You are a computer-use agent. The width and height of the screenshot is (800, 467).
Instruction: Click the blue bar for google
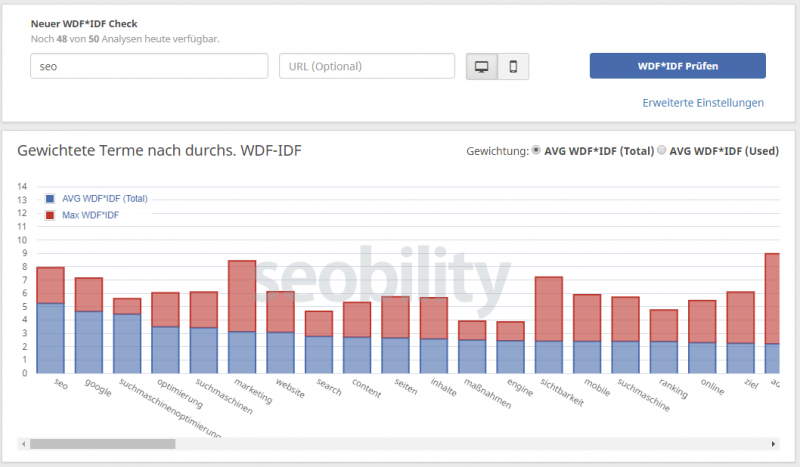[89, 342]
